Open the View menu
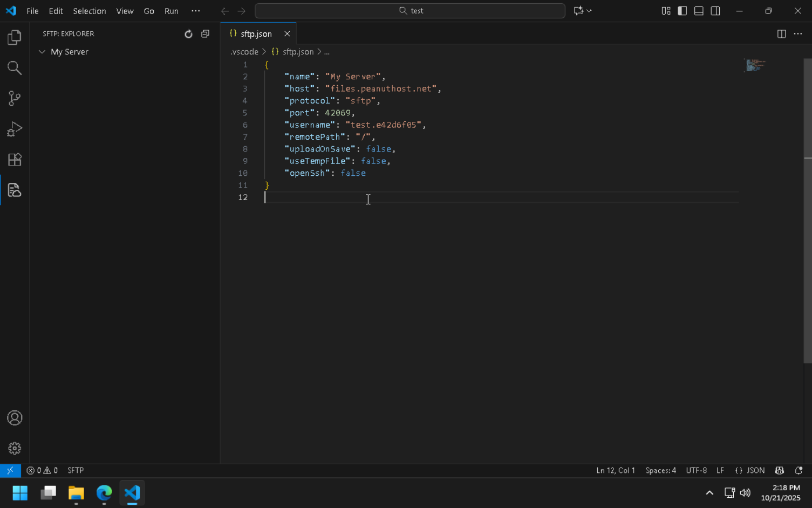Viewport: 812px width, 508px height. (x=125, y=11)
